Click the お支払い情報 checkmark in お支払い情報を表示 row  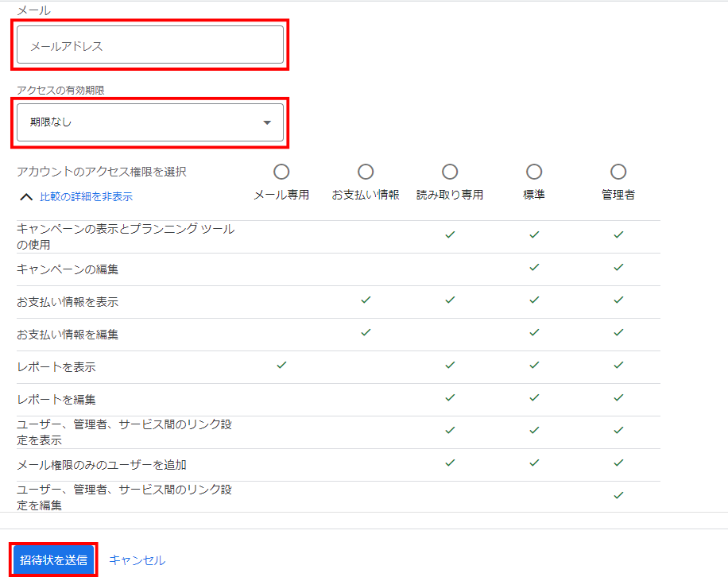point(366,300)
